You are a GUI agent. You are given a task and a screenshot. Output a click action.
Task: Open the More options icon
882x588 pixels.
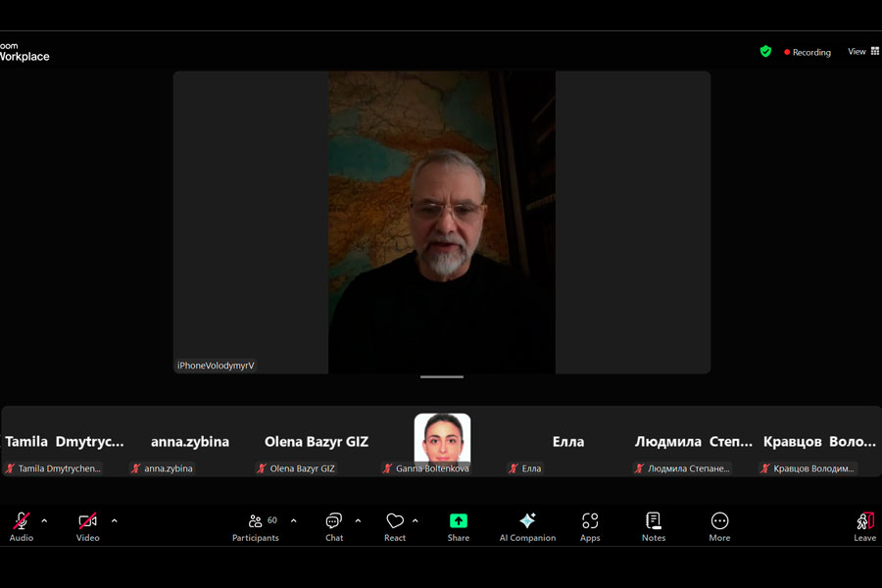tap(719, 521)
